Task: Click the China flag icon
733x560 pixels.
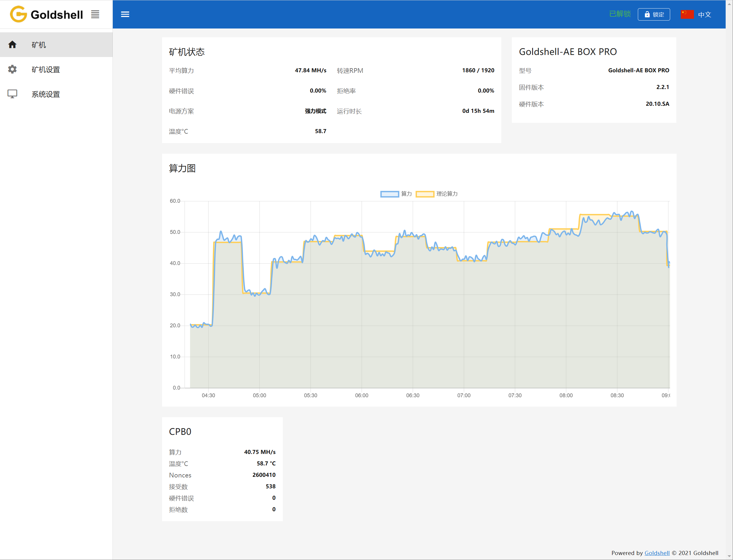Action: point(687,14)
